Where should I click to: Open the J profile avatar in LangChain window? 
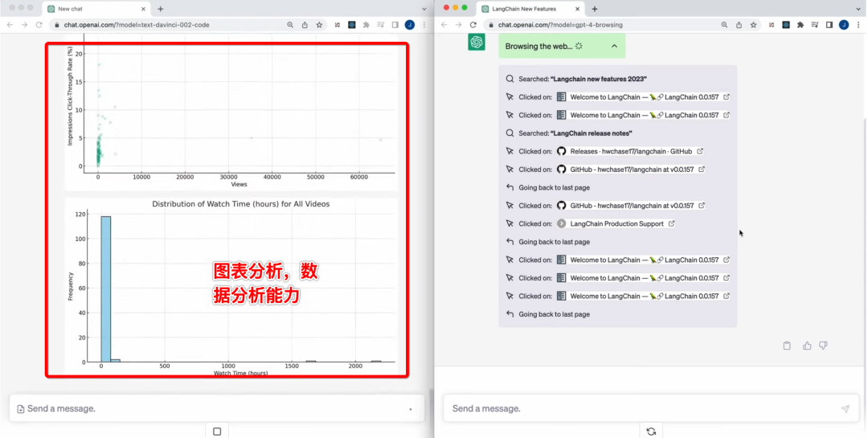844,25
